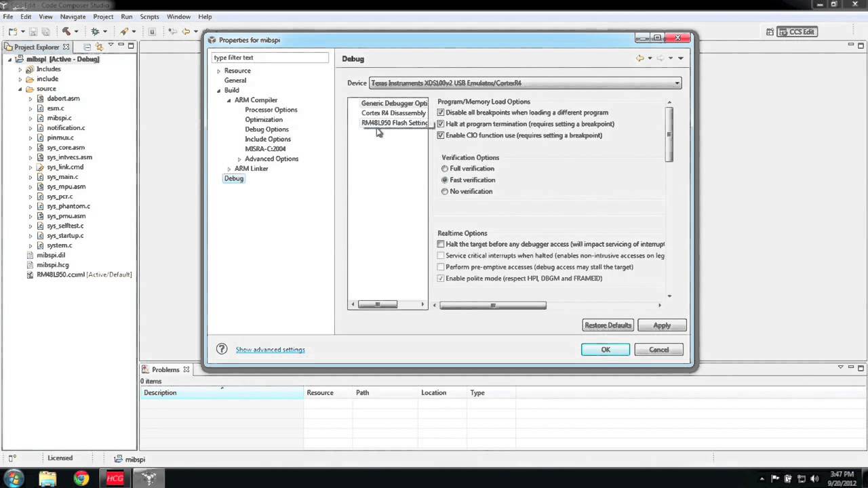Viewport: 868px width, 488px height.
Task: Collapse the source folder in Project Explorer
Action: click(20, 89)
